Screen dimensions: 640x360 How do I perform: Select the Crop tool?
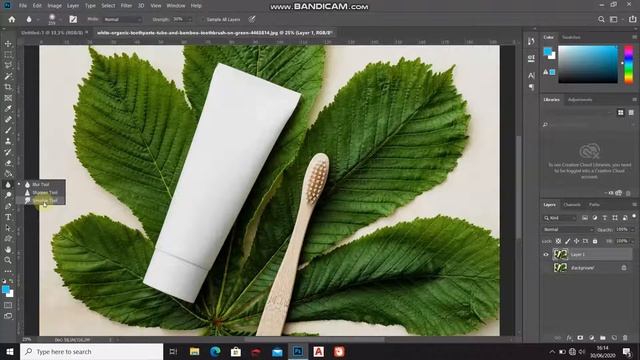[x=8, y=87]
